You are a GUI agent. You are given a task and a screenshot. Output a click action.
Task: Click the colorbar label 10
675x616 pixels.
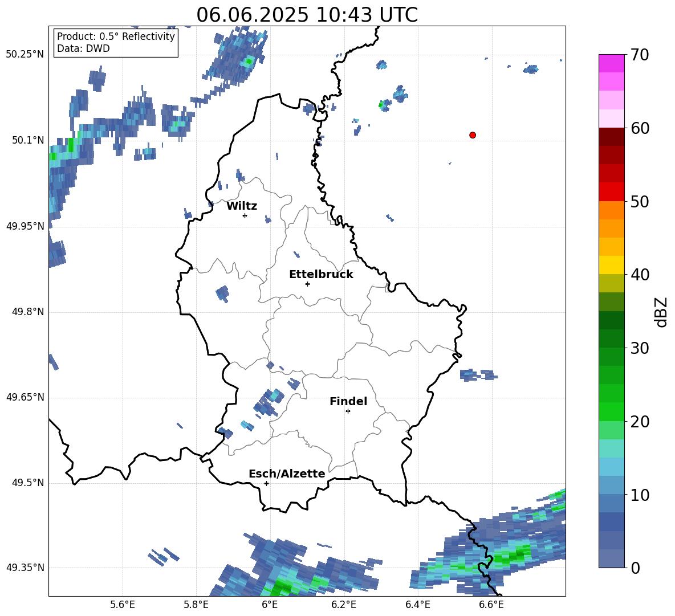click(x=640, y=495)
